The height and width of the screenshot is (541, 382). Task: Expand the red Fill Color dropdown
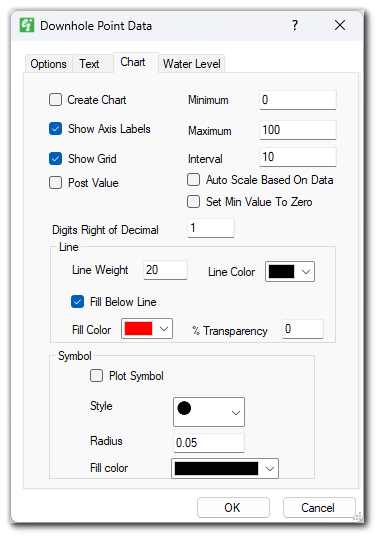(147, 328)
